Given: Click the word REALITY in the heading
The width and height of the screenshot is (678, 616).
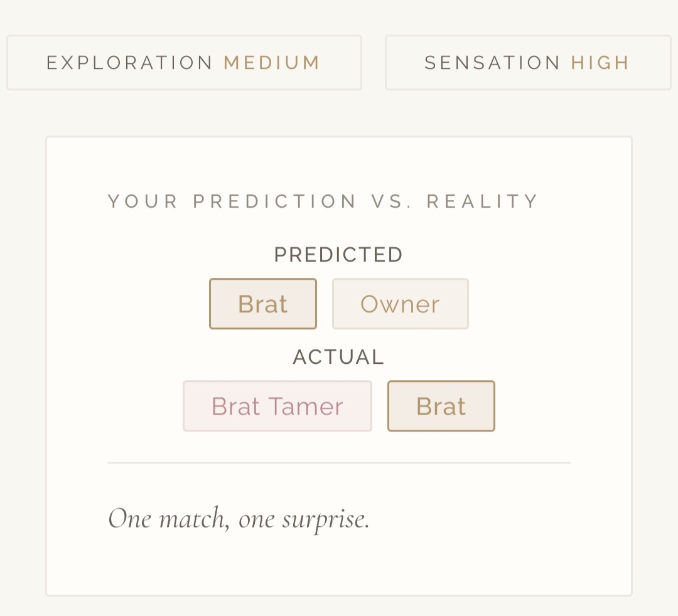Looking at the screenshot, I should tap(483, 201).
